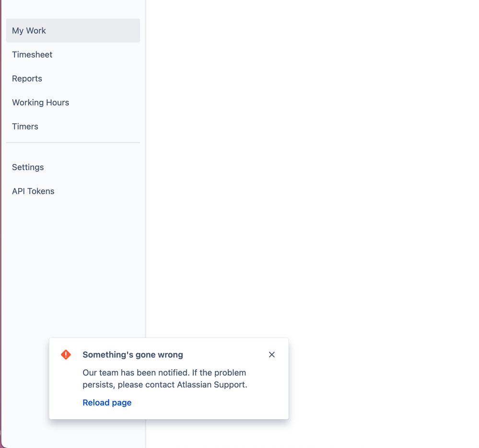
Task: Click the "Something's gone wrong" heading
Action: click(x=133, y=355)
